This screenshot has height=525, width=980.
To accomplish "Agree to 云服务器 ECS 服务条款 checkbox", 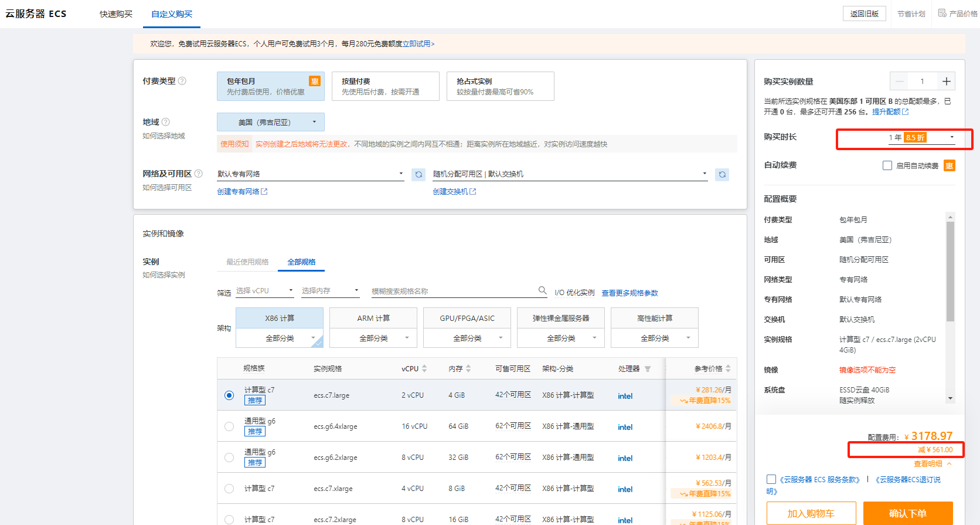I will (771, 479).
